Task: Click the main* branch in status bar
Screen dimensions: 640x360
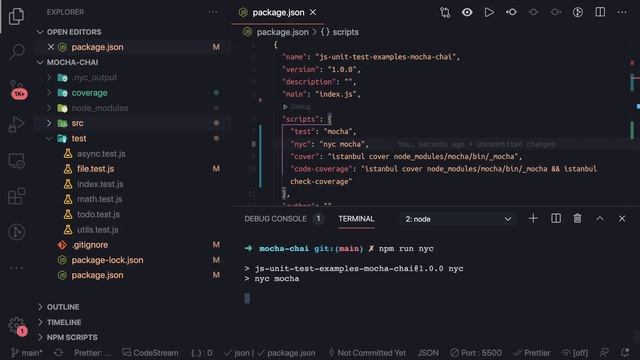Action: coord(27,353)
